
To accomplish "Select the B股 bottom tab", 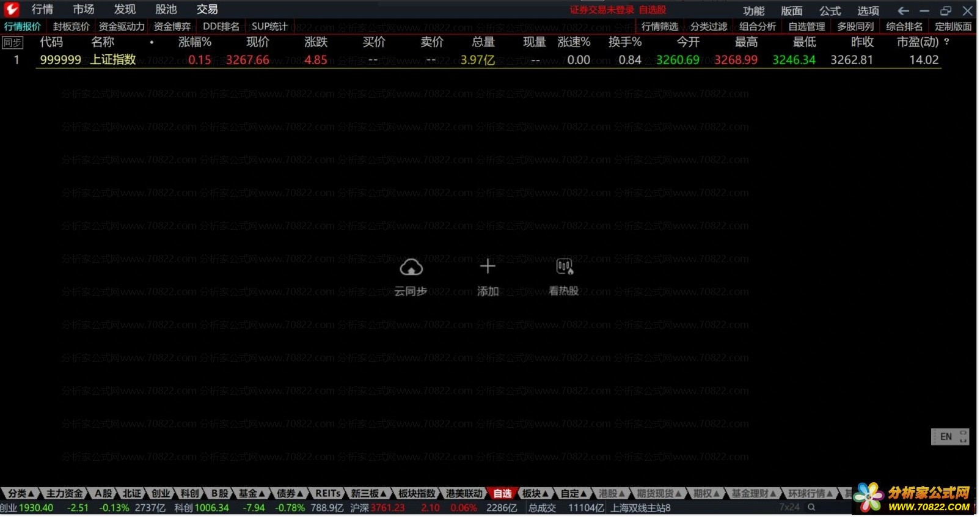I will click(219, 493).
